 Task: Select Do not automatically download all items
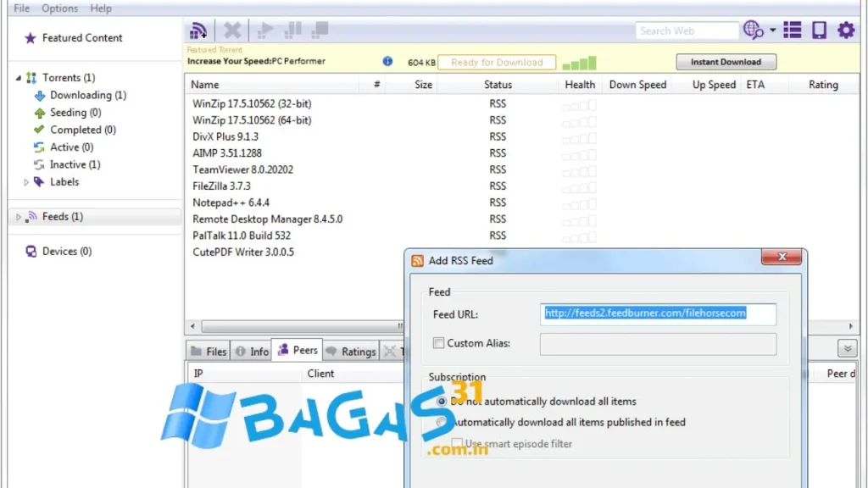pyautogui.click(x=441, y=401)
